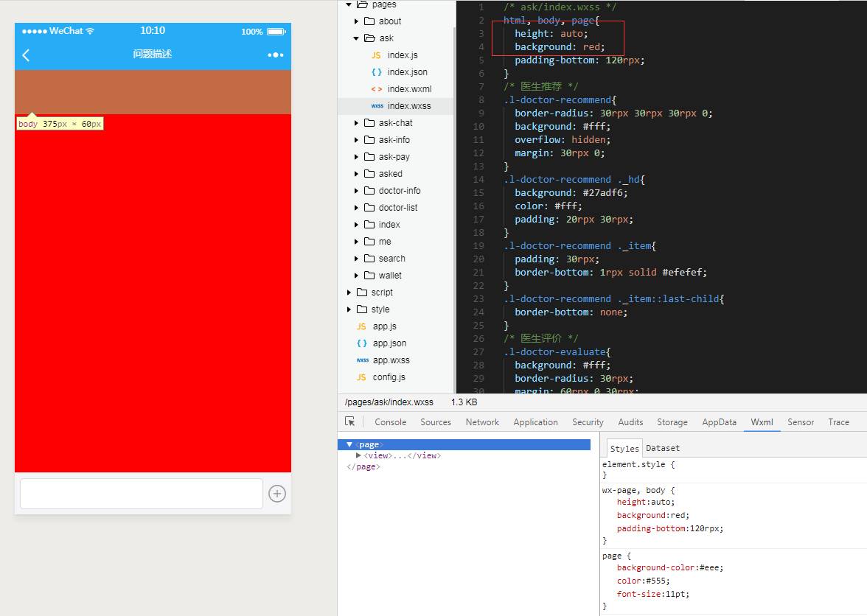Open config.js from the file tree
867x616 pixels.
click(x=389, y=377)
